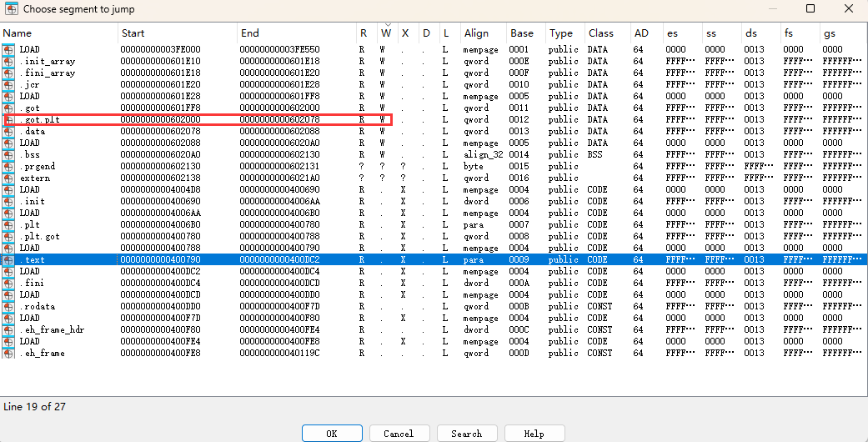
Task: Sort by the End column header
Action: pyautogui.click(x=298, y=33)
